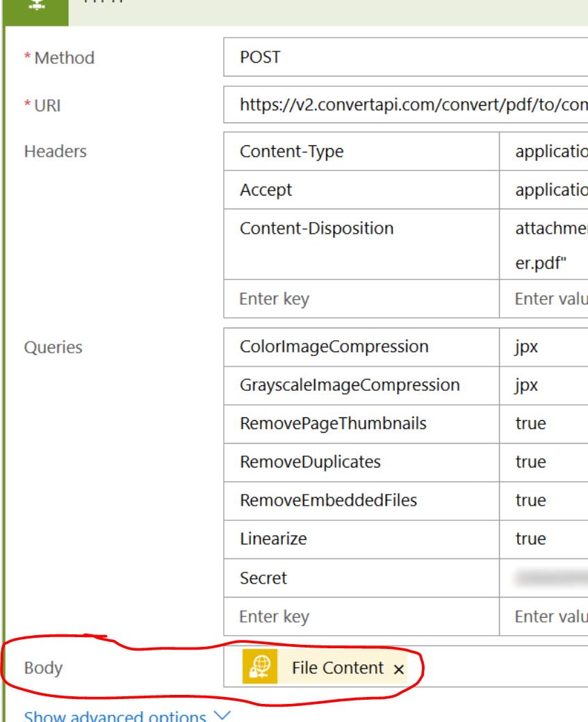Viewport: 588px width, 722px height.
Task: Edit the Content-Type header key
Action: click(x=313, y=151)
